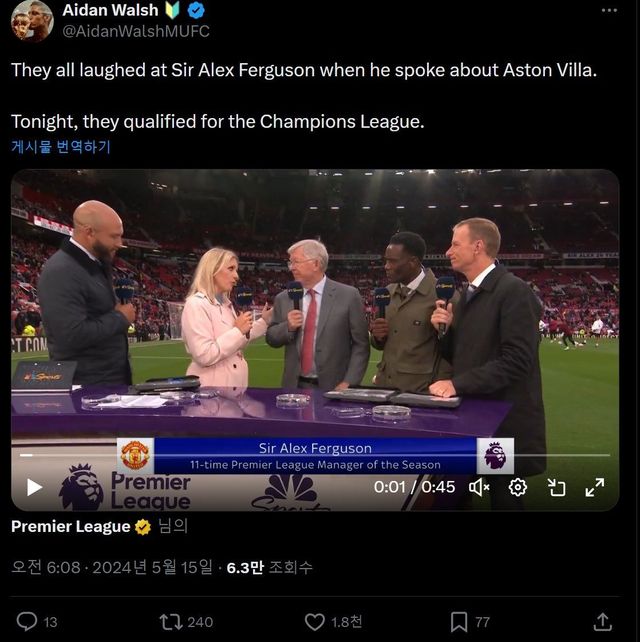This screenshot has width=640, height=642.
Task: Click the blue verified badge
Action: (x=197, y=10)
